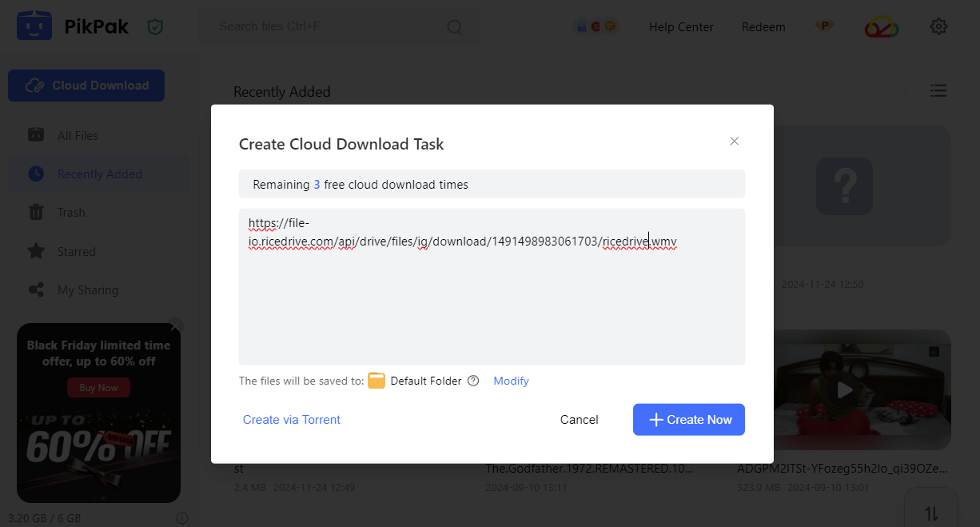Click the gold premium P badge icon
The height and width of the screenshot is (527, 980).
(823, 26)
